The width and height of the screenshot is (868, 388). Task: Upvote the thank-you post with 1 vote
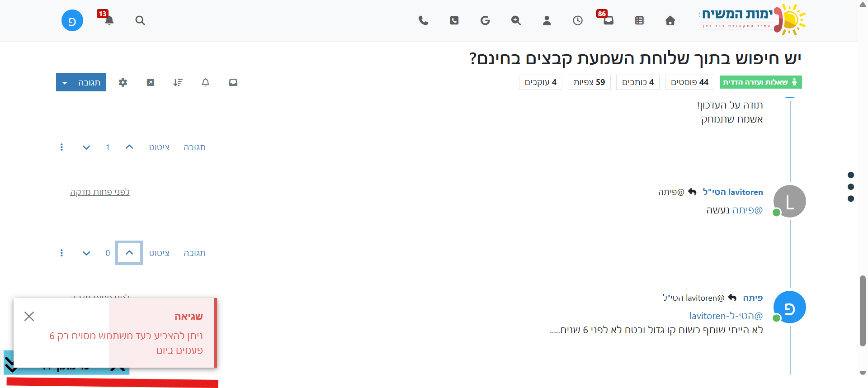[x=129, y=147]
